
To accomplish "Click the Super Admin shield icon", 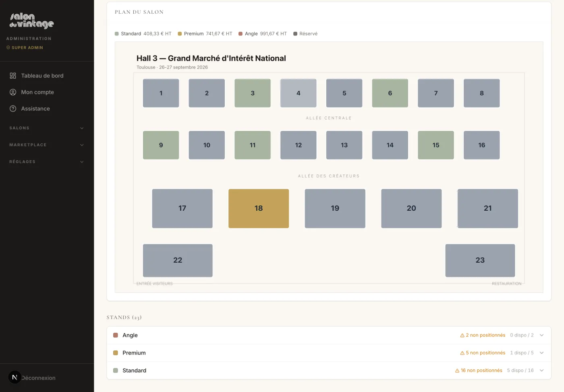I will (x=8, y=48).
